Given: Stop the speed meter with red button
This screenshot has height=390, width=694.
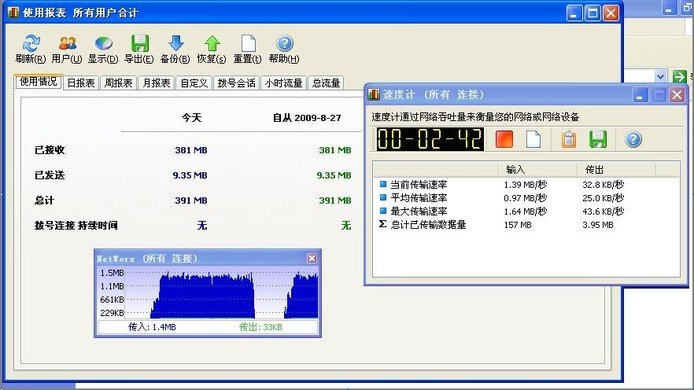Looking at the screenshot, I should [x=504, y=139].
